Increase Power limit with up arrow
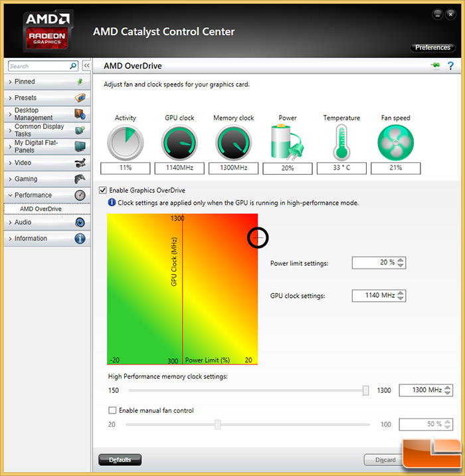Screen dimensions: 465x476 (x=401, y=260)
